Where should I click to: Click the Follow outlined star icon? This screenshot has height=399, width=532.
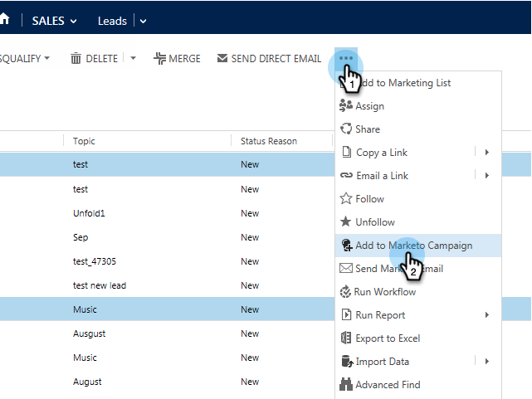[x=346, y=198]
